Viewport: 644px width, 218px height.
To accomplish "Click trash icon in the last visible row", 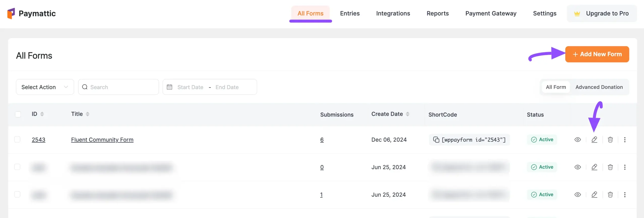I will [x=610, y=195].
